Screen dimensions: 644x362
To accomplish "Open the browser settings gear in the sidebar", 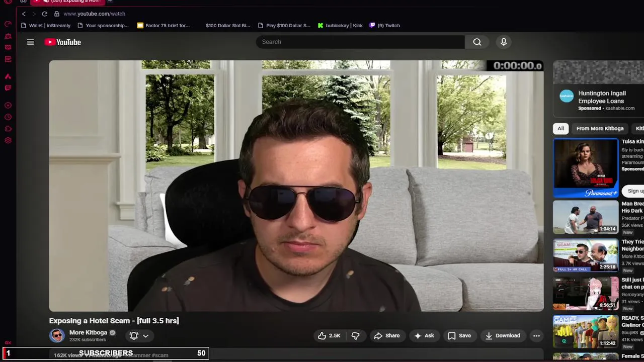I will 8,140.
